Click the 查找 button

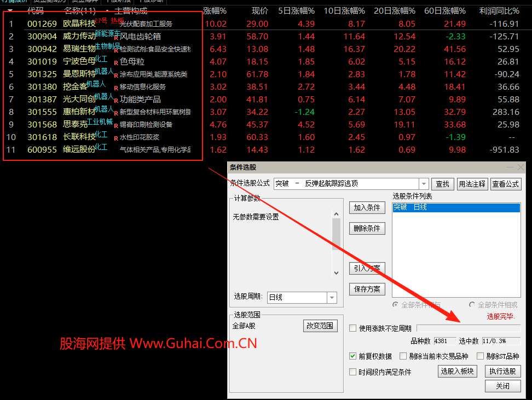[442, 184]
